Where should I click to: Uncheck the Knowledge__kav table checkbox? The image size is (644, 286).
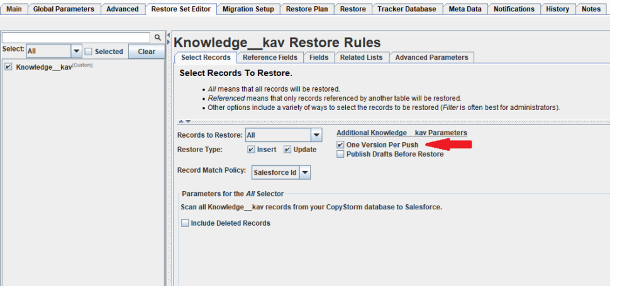[x=8, y=67]
